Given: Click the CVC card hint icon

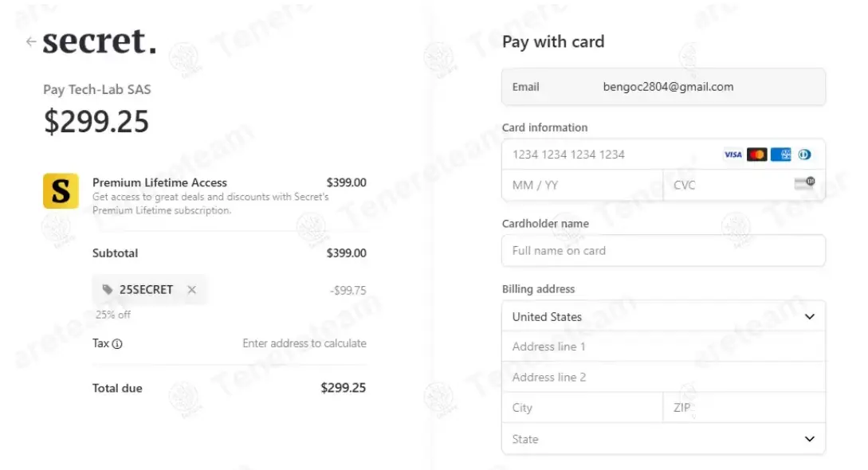Looking at the screenshot, I should 804,184.
